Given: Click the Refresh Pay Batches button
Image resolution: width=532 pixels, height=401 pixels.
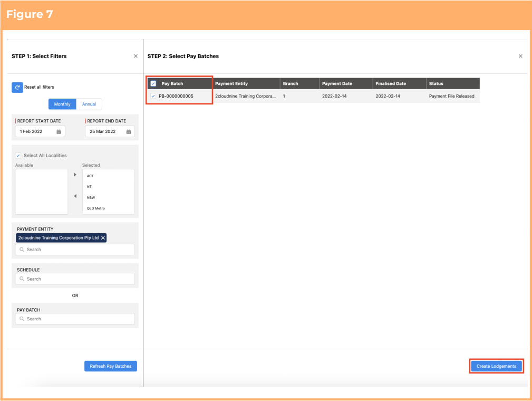Looking at the screenshot, I should [x=111, y=366].
